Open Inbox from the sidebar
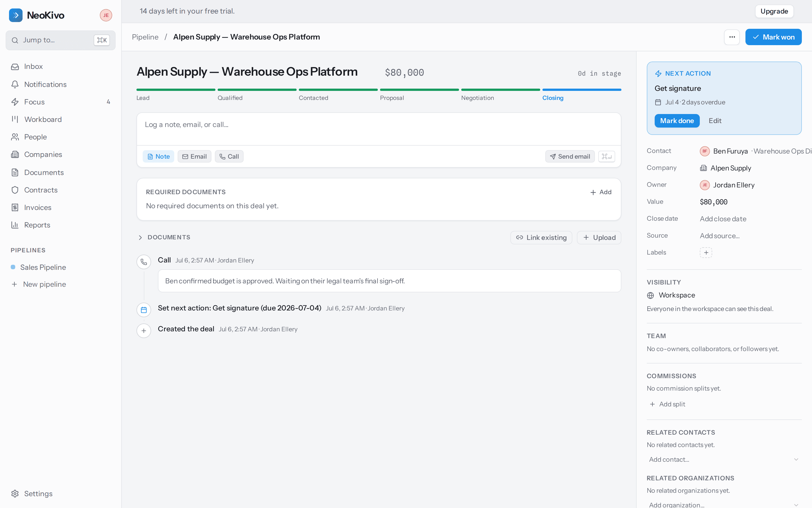The height and width of the screenshot is (508, 812). (60, 67)
